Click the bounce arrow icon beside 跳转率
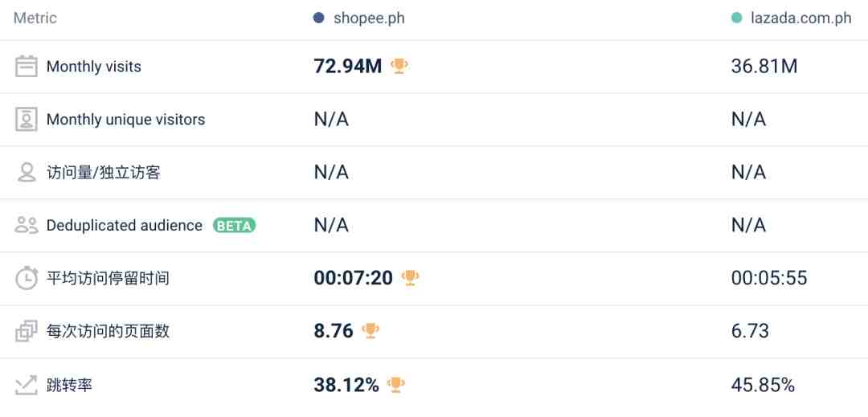868x417 pixels. (26, 384)
